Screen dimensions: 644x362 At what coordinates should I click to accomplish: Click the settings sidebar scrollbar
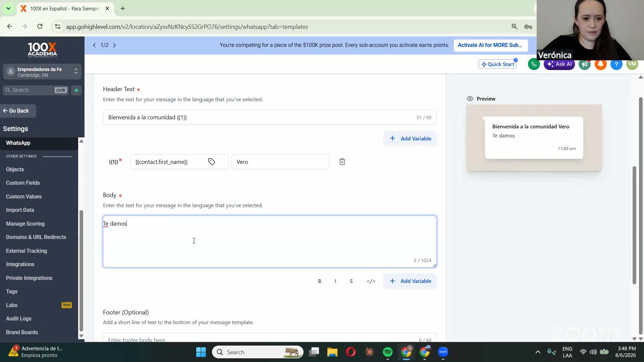81,270
